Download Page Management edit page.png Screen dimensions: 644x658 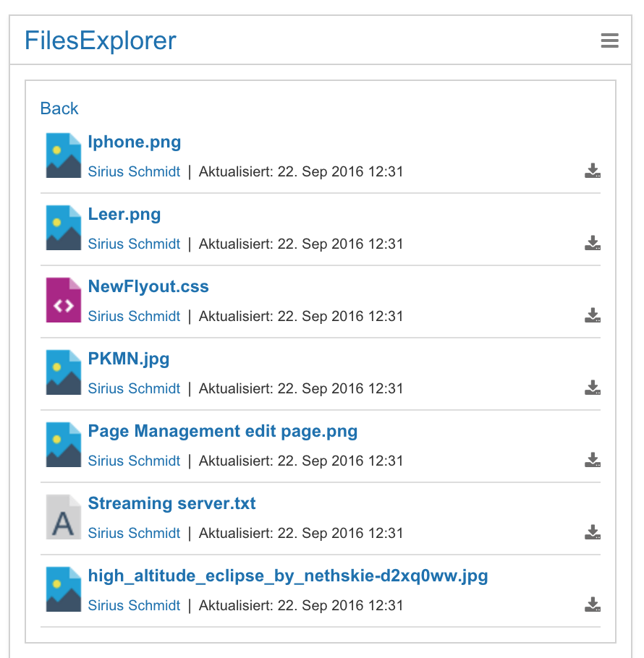tap(593, 461)
